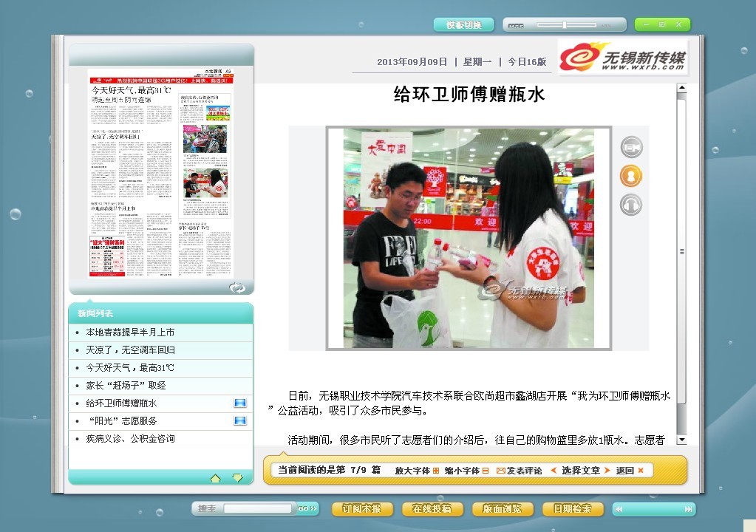
Task: Go to previous article with left arrow
Action: coord(553,471)
